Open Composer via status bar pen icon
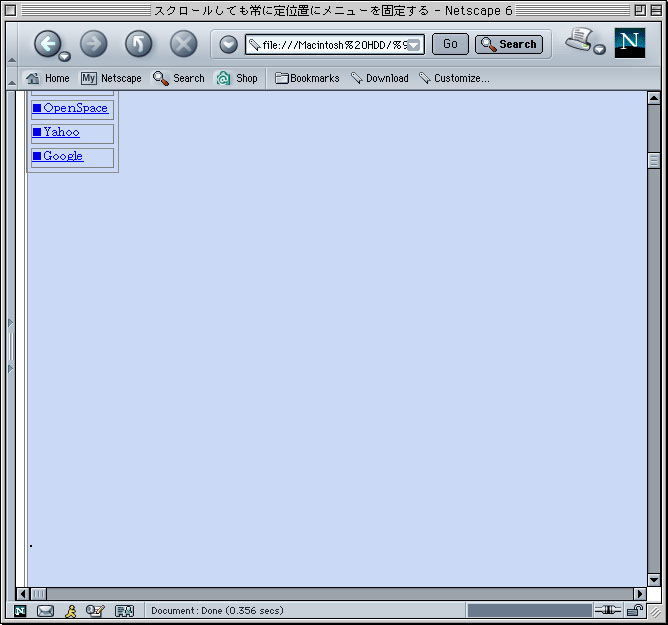Screen dimensions: 668x625 tap(95, 611)
